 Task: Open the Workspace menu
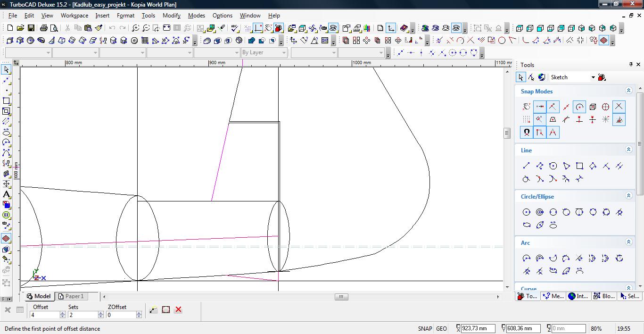[x=74, y=16]
